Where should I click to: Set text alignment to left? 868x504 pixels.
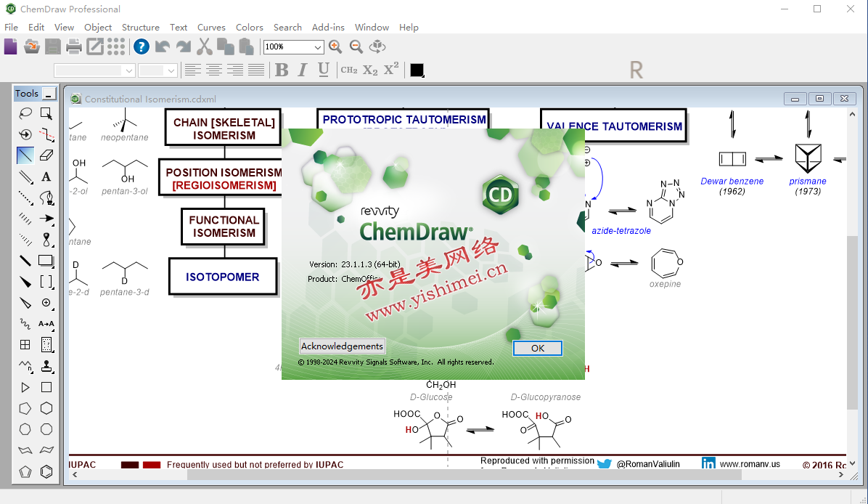(x=192, y=70)
